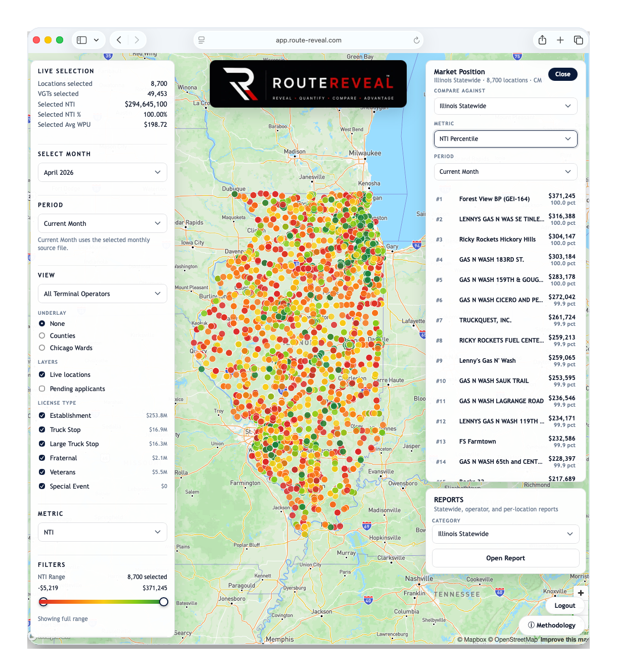This screenshot has width=617, height=672.
Task: Open the NTI metric dropdown
Action: coord(102,532)
